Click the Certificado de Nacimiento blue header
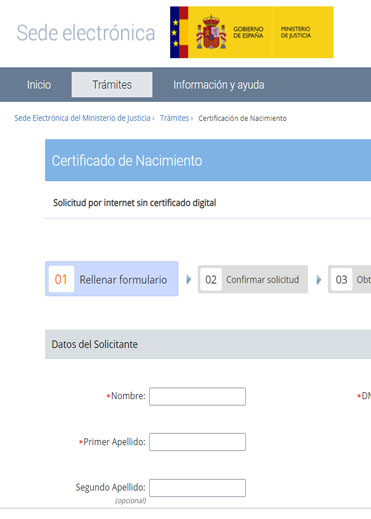This screenshot has height=519, width=371. click(208, 160)
